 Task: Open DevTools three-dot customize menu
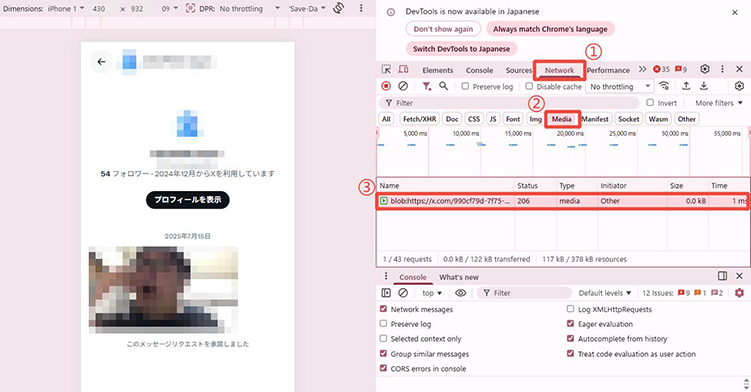click(722, 69)
